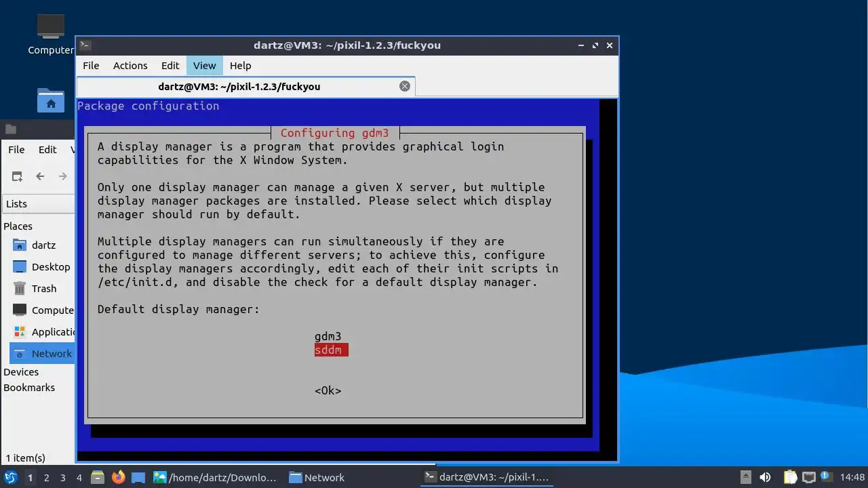
Task: Switch to the dartz@VM3 terminal tab
Action: (x=239, y=87)
